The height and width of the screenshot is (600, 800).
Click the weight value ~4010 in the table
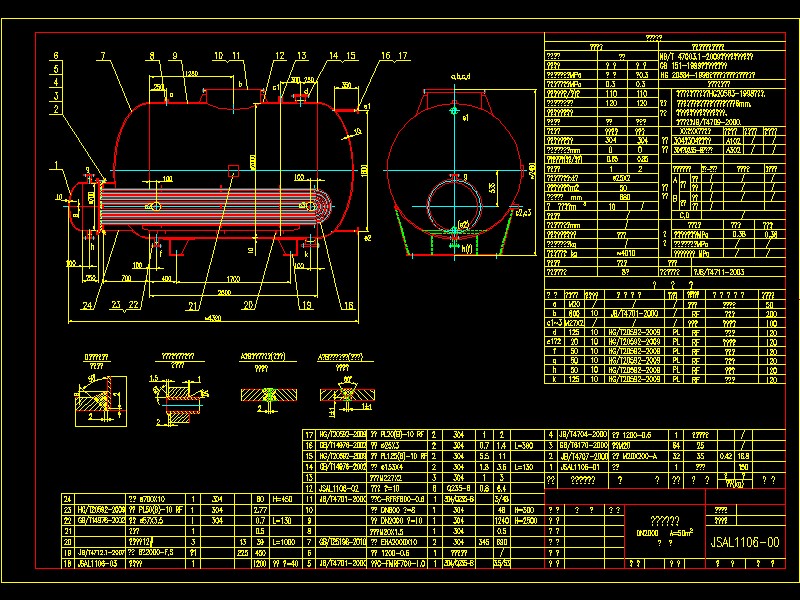pyautogui.click(x=622, y=253)
